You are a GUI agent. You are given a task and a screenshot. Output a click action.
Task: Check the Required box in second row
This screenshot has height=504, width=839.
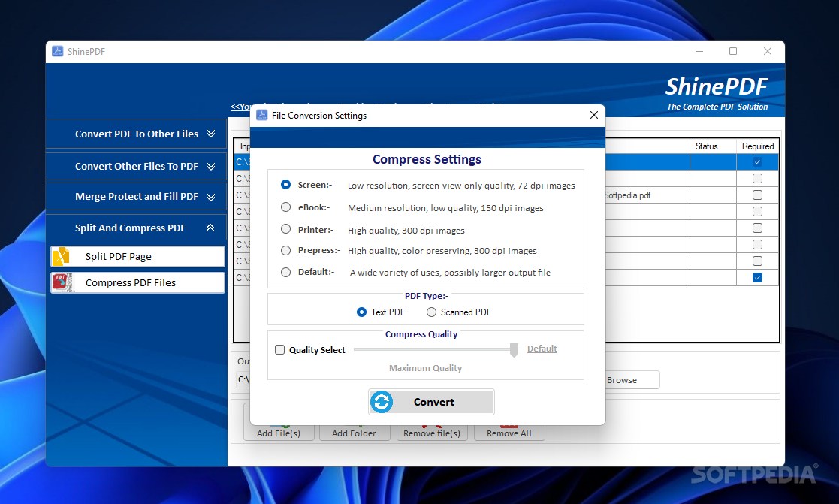pos(757,178)
